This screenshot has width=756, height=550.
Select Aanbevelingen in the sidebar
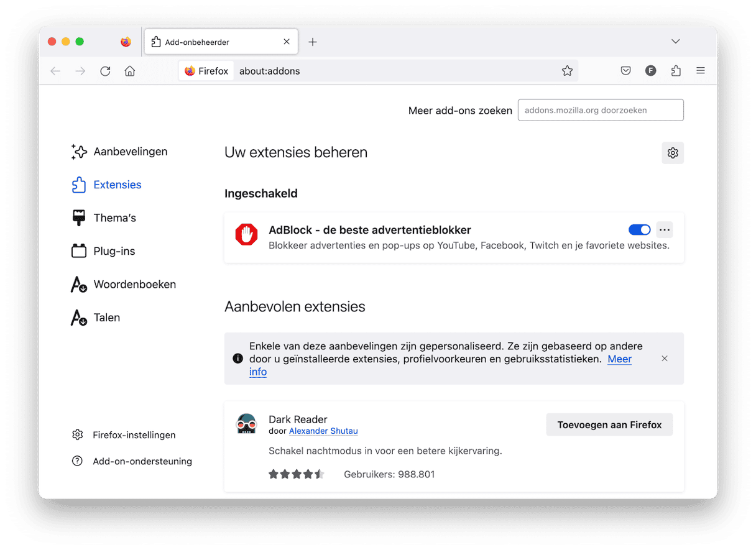click(x=119, y=152)
